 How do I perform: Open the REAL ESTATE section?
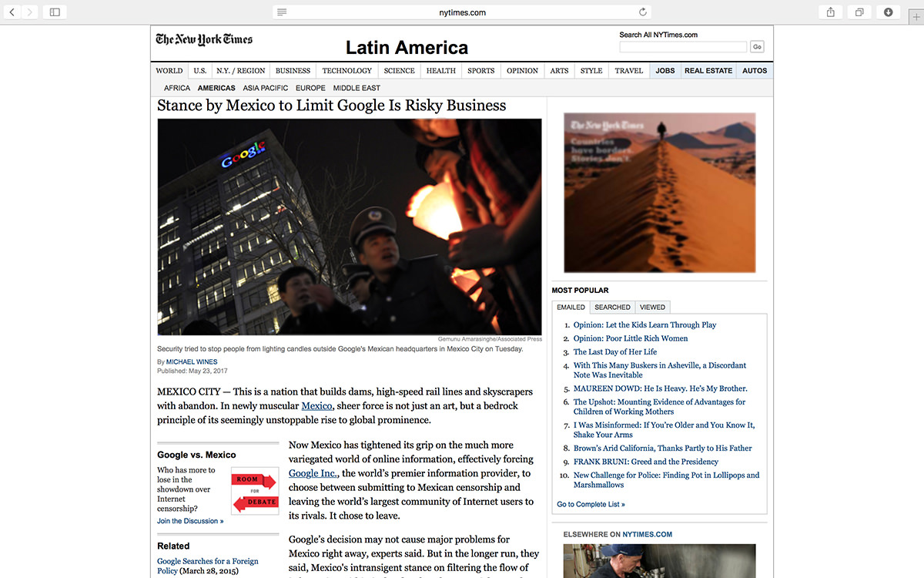708,71
